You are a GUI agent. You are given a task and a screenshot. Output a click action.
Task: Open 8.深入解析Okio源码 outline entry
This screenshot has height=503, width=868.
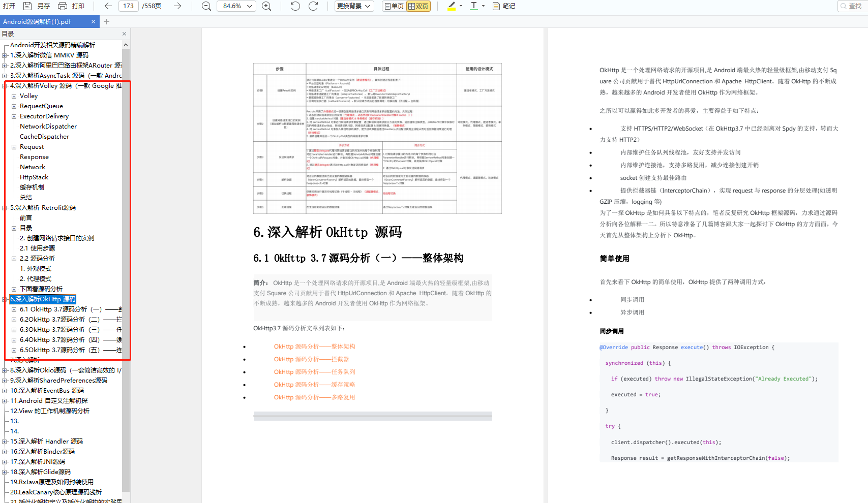pyautogui.click(x=66, y=370)
